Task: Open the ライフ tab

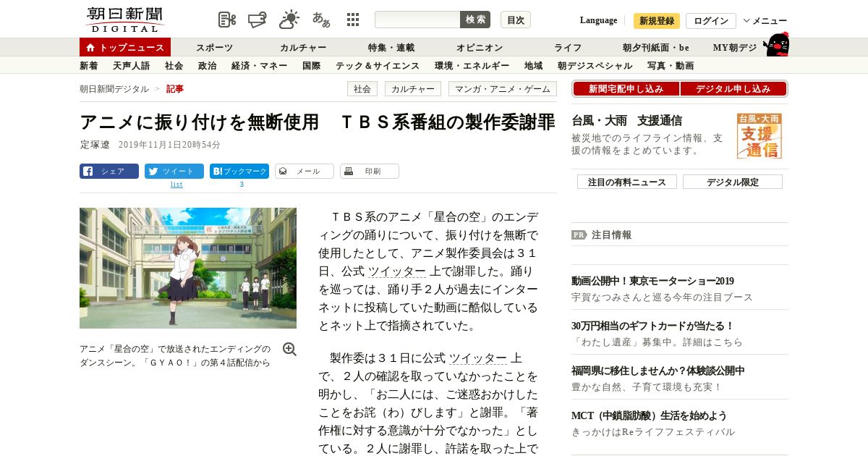Action: point(568,48)
